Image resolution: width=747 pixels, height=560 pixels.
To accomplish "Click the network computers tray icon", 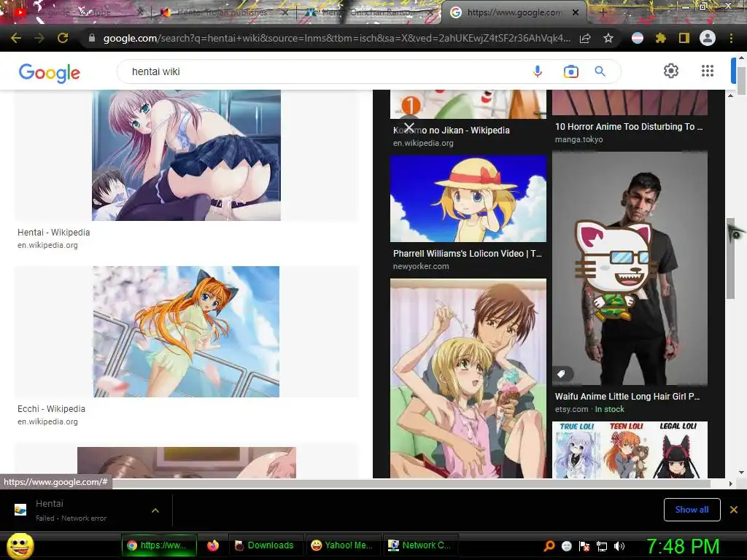I will 602,546.
